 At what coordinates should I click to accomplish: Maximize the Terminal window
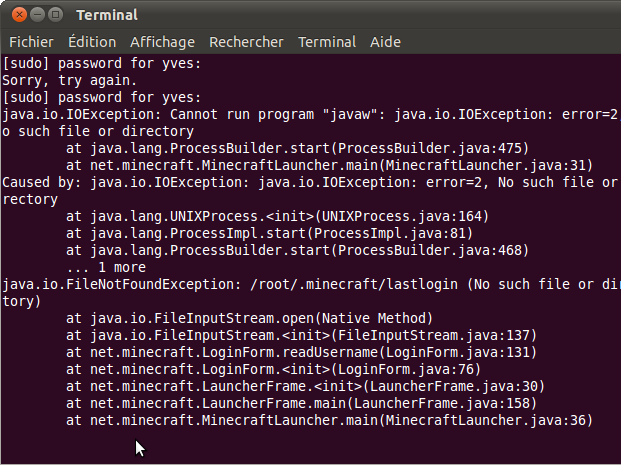click(54, 15)
